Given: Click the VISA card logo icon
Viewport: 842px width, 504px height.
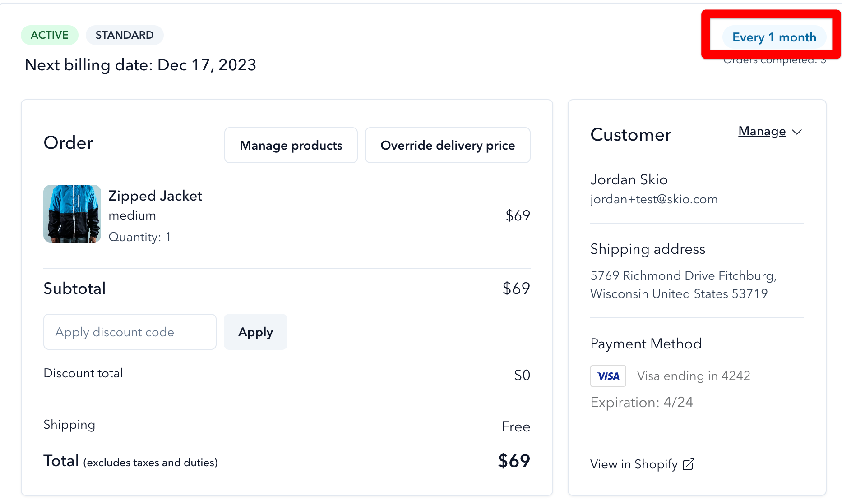Looking at the screenshot, I should tap(608, 376).
